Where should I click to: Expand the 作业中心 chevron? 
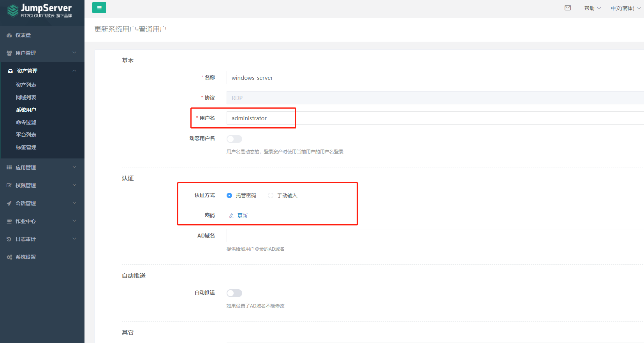(x=74, y=221)
